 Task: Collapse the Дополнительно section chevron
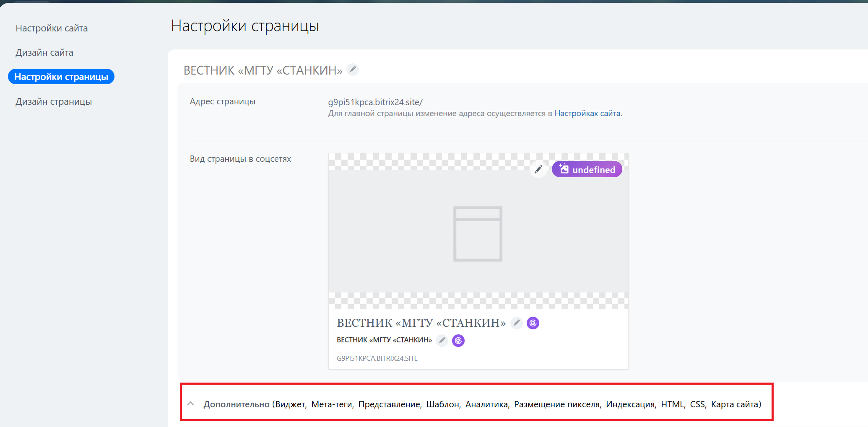191,404
